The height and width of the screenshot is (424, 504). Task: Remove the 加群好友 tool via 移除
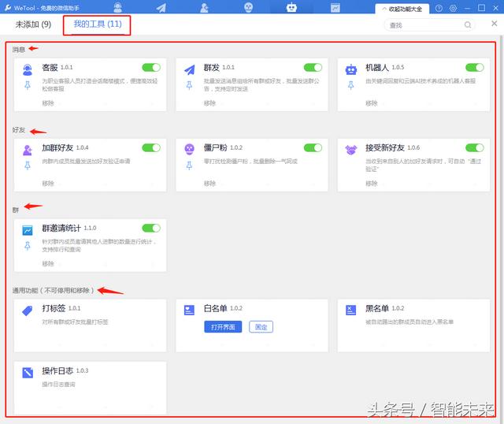[48, 184]
